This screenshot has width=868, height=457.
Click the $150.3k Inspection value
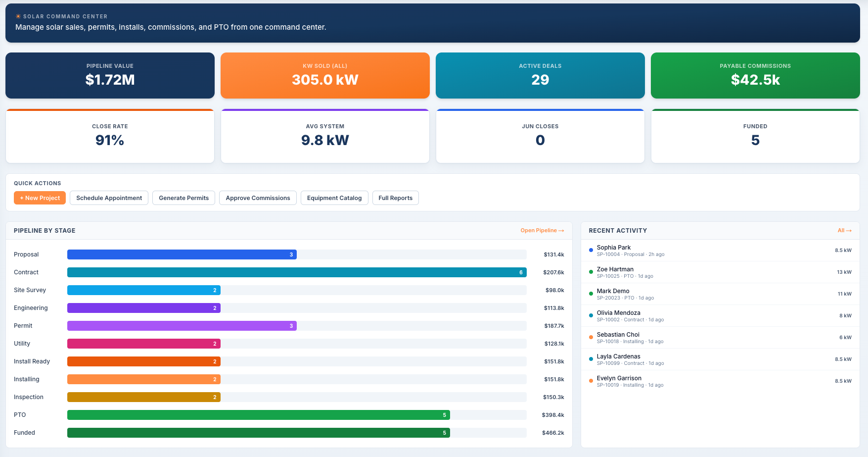(553, 397)
